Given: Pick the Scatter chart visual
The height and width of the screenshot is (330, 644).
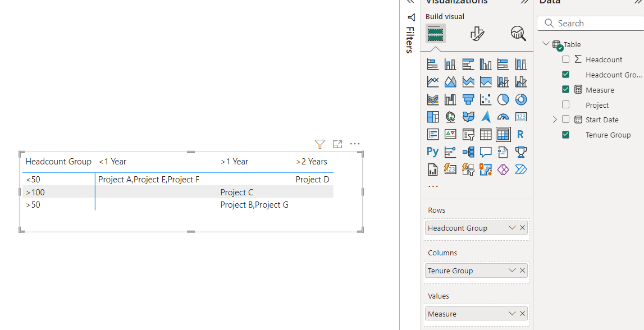Looking at the screenshot, I should click(x=486, y=99).
